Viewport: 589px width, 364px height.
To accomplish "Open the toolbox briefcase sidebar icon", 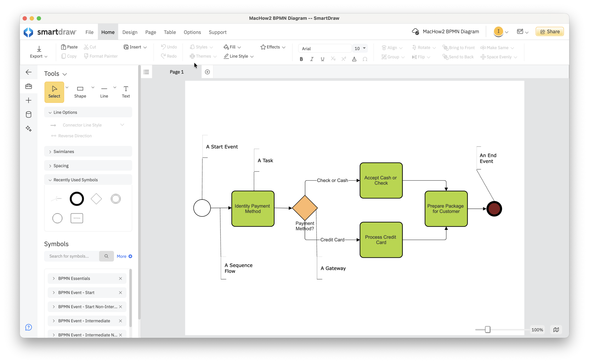I will click(x=29, y=86).
